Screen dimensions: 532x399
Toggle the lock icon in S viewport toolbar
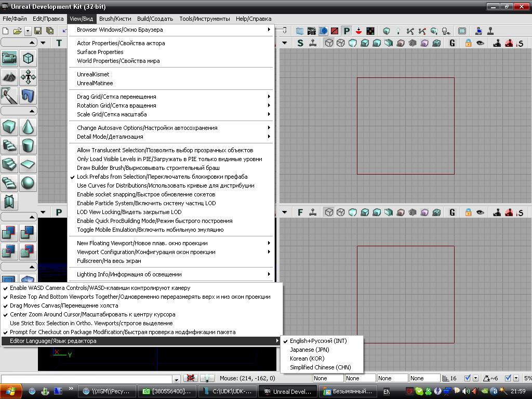click(x=468, y=43)
